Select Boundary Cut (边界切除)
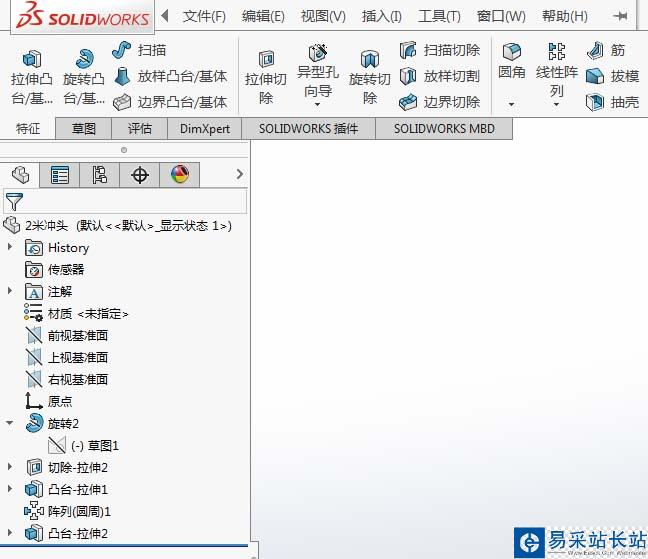648x559 pixels. tap(440, 102)
